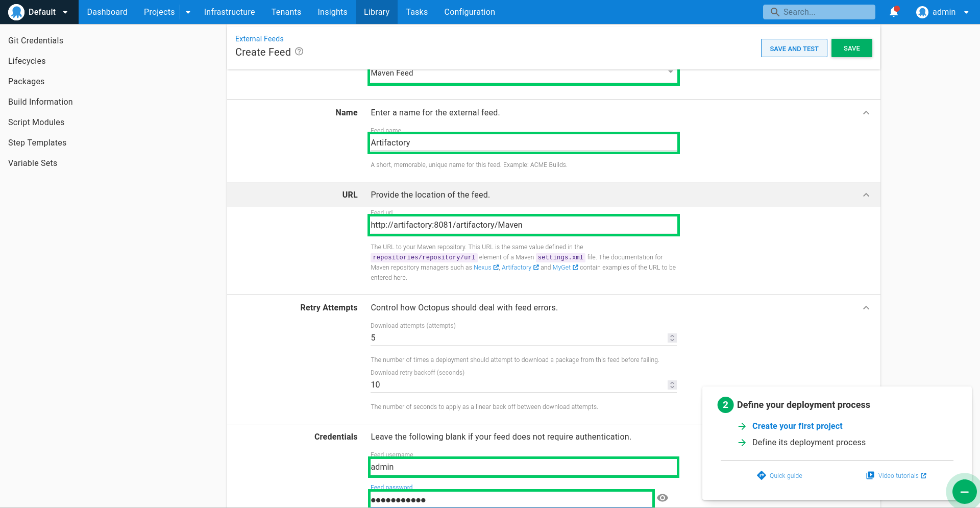Open the Nexus documentation link

pos(482,268)
